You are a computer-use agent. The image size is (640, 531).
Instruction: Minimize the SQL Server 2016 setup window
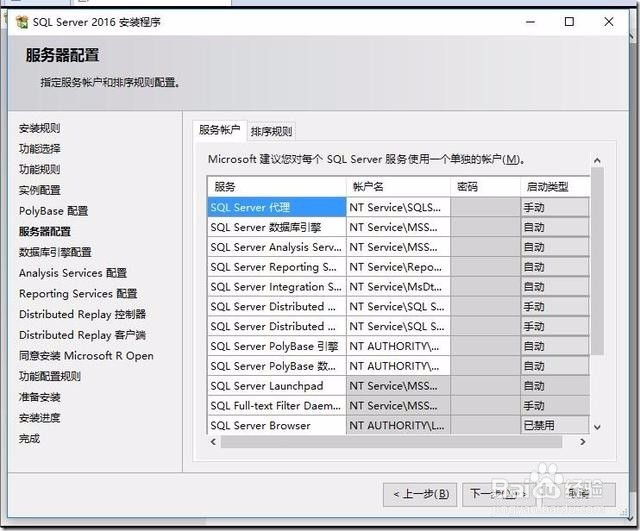(x=530, y=22)
